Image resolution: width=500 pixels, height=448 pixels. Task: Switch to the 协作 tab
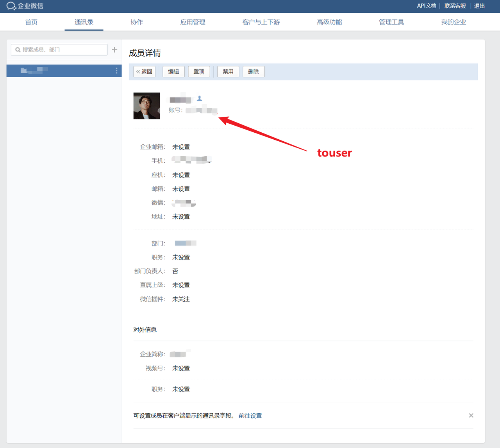pos(137,22)
